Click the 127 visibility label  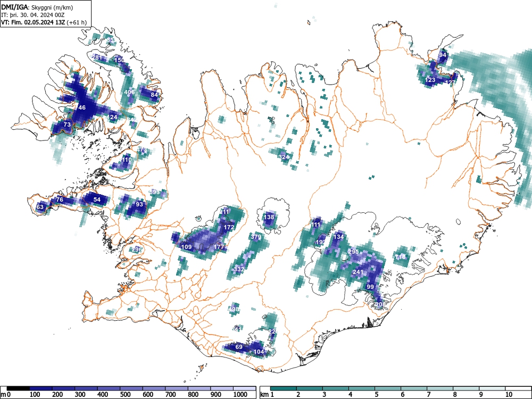click(450, 82)
